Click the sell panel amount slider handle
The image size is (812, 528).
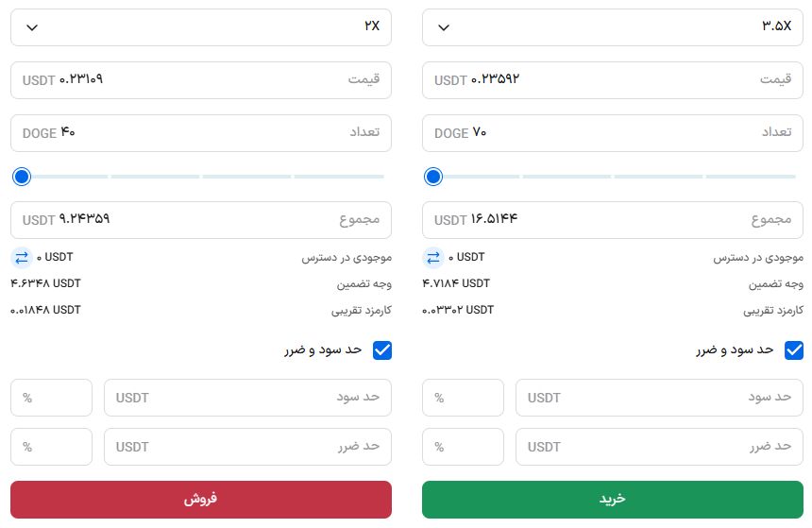coord(22,177)
